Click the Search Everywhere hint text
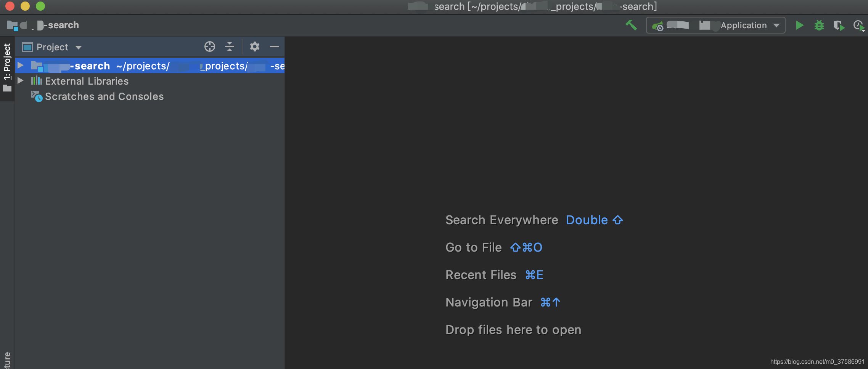The image size is (868, 369). pyautogui.click(x=502, y=220)
